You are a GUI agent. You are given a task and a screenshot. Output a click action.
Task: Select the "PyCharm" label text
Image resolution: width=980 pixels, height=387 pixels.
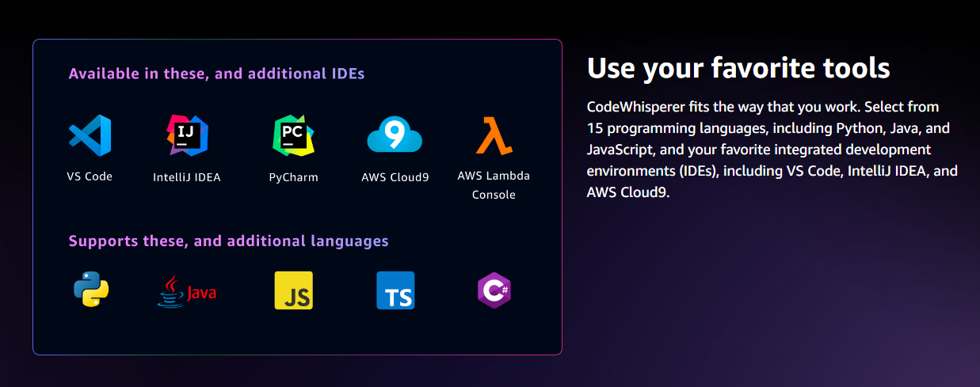point(293,177)
